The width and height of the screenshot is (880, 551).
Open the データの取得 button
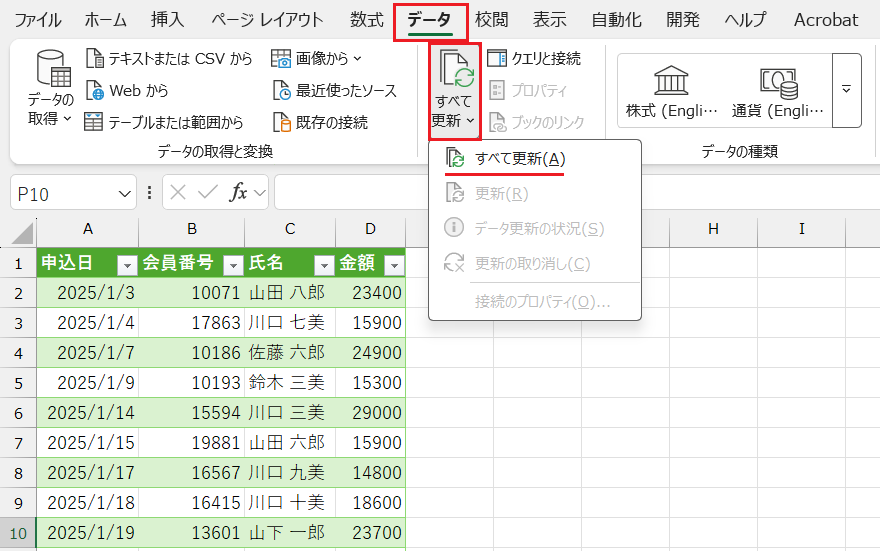(51, 87)
